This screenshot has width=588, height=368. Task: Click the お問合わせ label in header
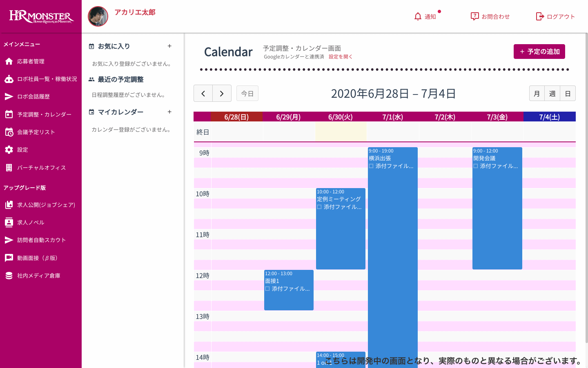tap(496, 17)
